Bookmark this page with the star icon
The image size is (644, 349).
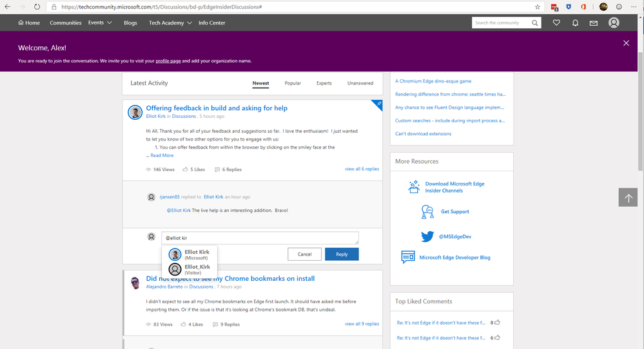537,6
